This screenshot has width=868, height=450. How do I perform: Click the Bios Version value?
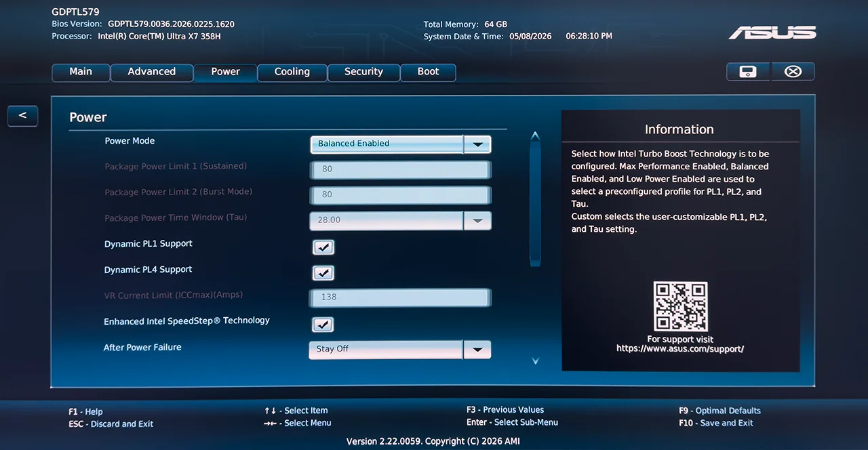point(171,24)
